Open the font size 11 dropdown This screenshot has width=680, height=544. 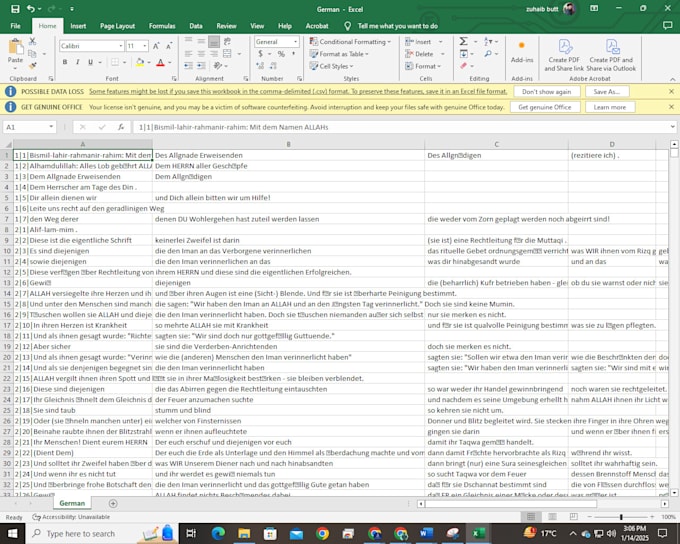coord(145,46)
